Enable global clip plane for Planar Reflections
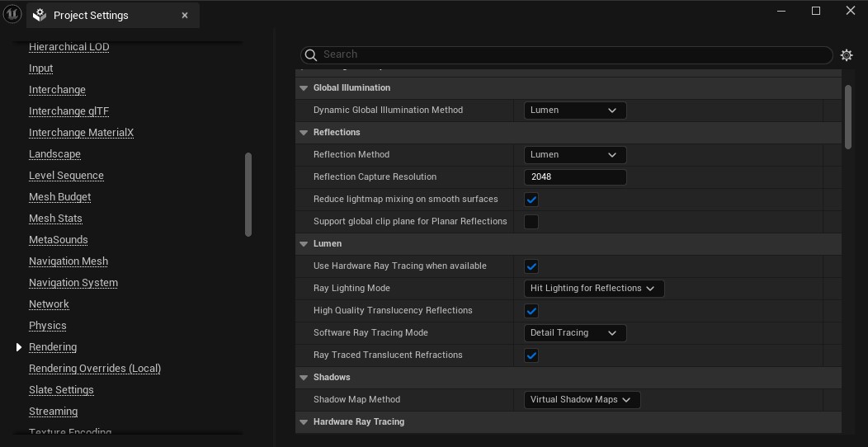Viewport: 868px width, 447px height. [x=531, y=222]
